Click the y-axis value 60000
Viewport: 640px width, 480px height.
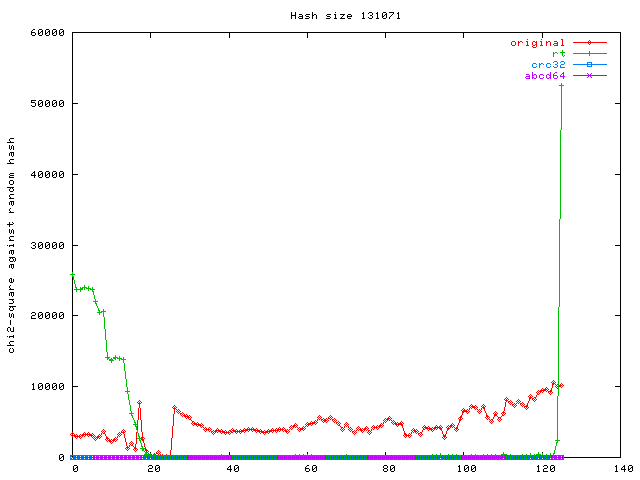click(47, 33)
